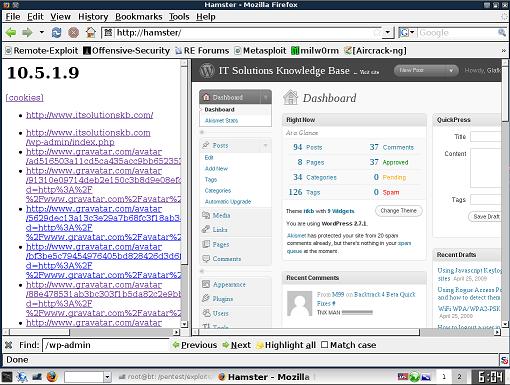Viewport: 510px width, 385px height.
Task: Show more bookmarks with the chevron
Action: [504, 51]
